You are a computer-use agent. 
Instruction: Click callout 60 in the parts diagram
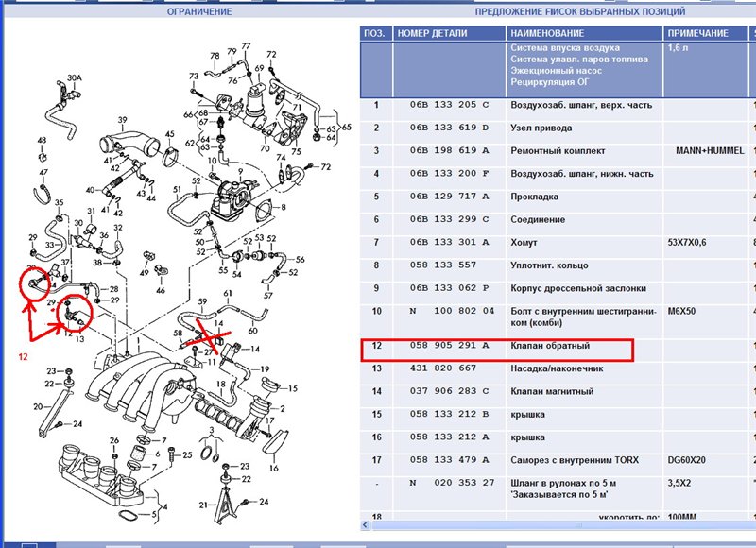click(253, 331)
